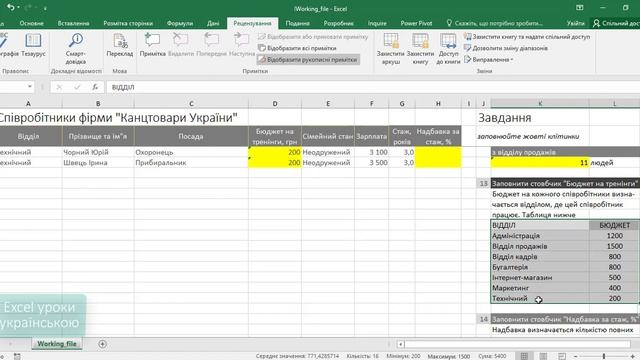Click Show/Hide Comment option
The image size is (640, 360).
coord(313,37)
